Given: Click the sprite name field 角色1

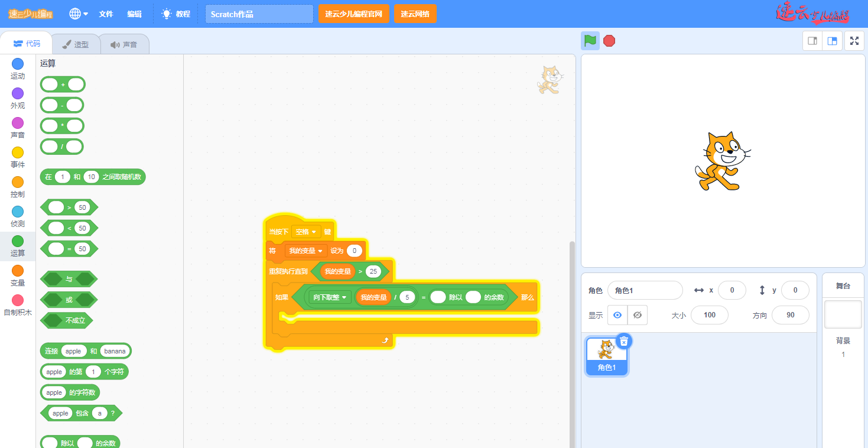Looking at the screenshot, I should (645, 290).
